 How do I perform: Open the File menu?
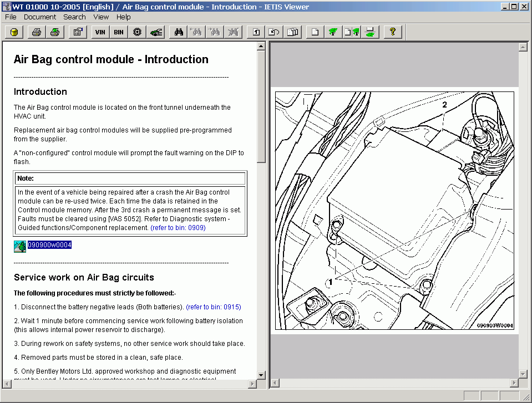pyautogui.click(x=11, y=17)
